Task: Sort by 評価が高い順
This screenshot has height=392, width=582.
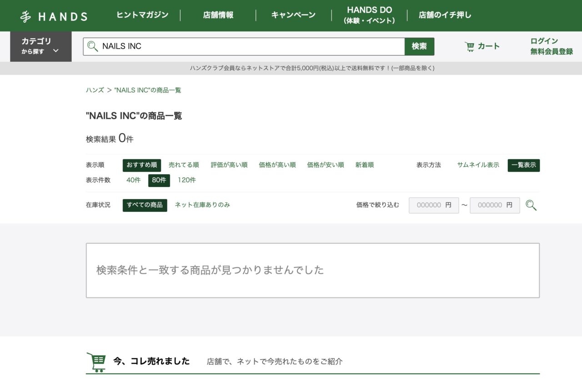Action: 229,165
